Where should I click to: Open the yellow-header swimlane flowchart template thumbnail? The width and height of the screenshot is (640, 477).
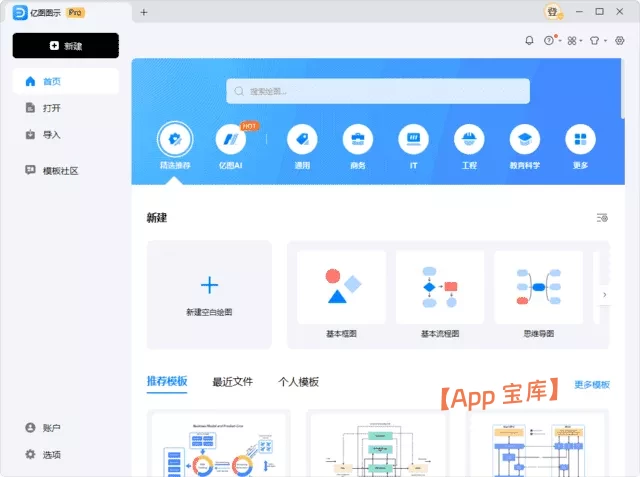538,444
